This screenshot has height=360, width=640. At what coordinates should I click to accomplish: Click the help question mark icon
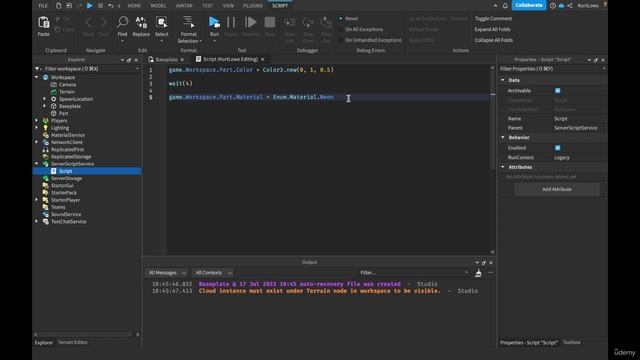click(553, 6)
